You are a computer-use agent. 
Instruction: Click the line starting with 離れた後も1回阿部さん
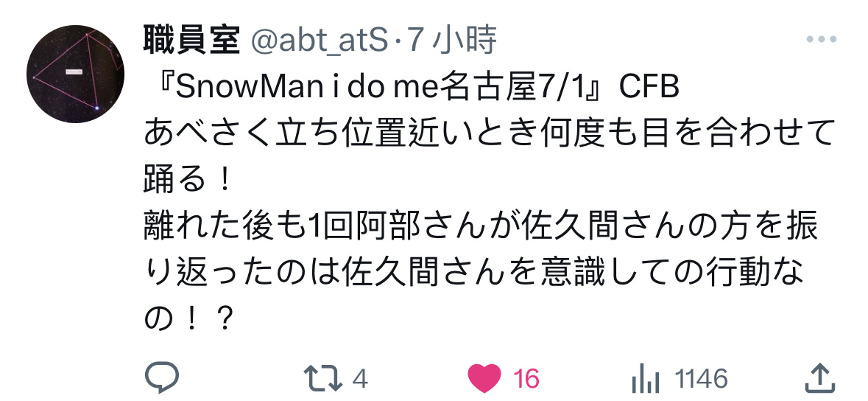[481, 226]
